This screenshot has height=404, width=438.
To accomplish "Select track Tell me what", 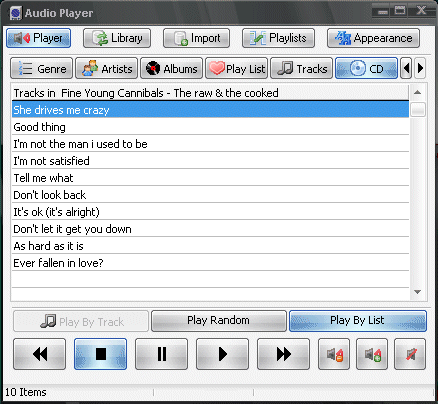I will [210, 178].
